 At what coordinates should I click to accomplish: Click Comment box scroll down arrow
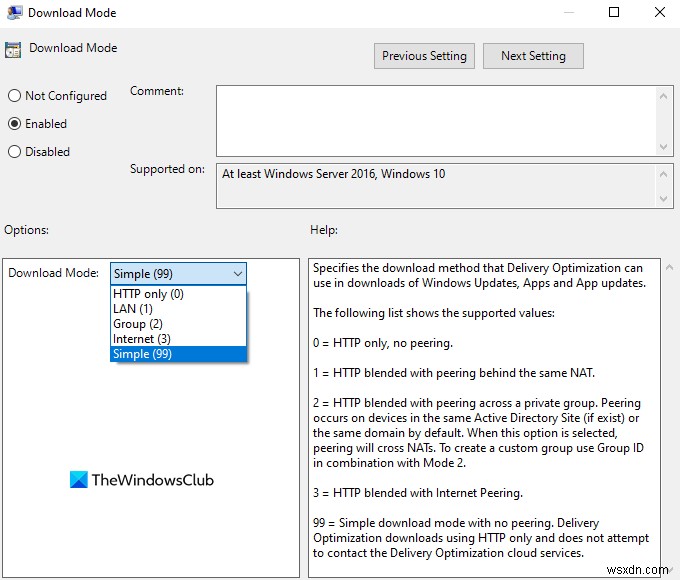[x=663, y=147]
